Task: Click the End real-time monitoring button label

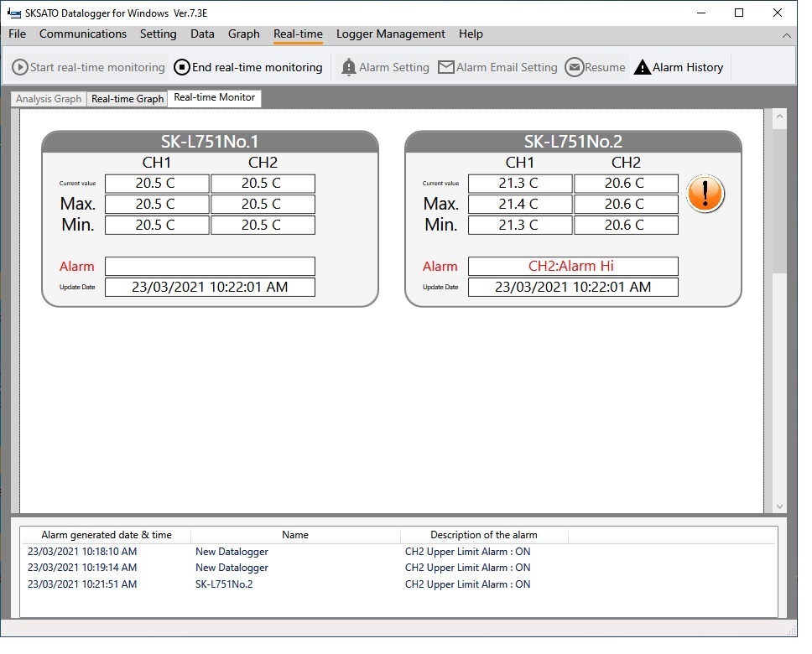Action: 257,67
